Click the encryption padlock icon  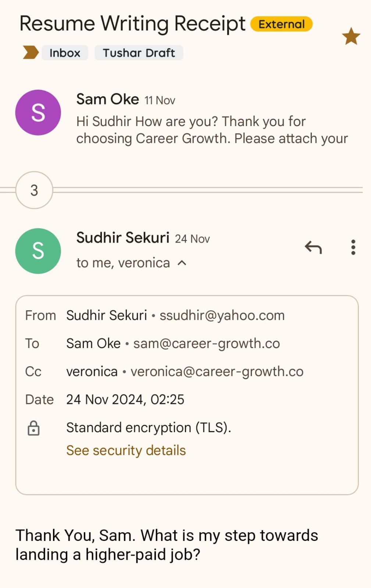pos(33,428)
